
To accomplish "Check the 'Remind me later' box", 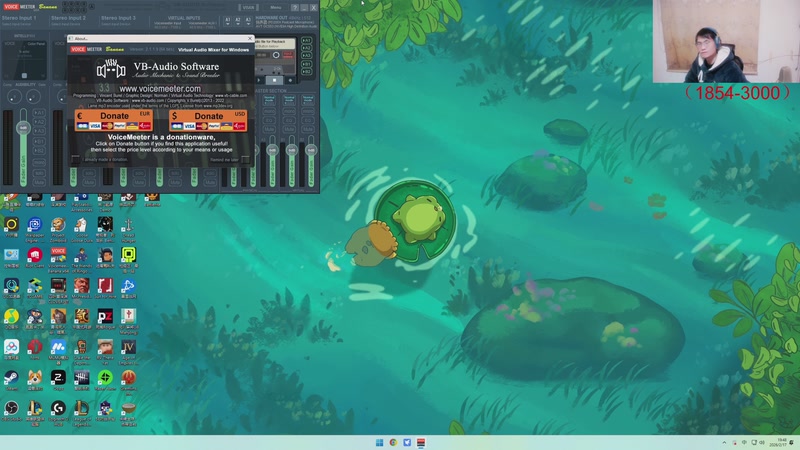I will (245, 160).
